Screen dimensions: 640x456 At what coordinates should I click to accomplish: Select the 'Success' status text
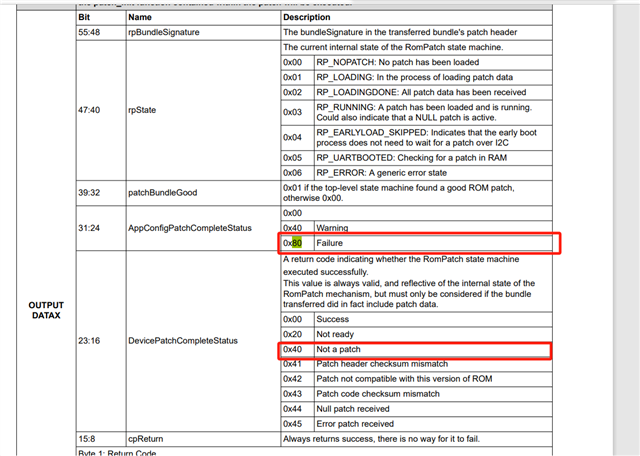click(x=333, y=319)
